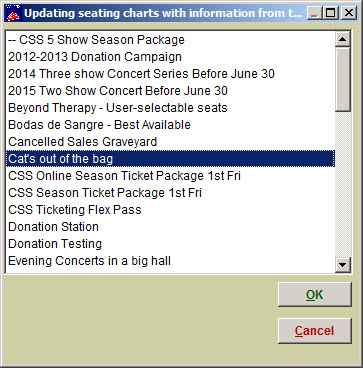Maximize the dialog window

point(331,13)
